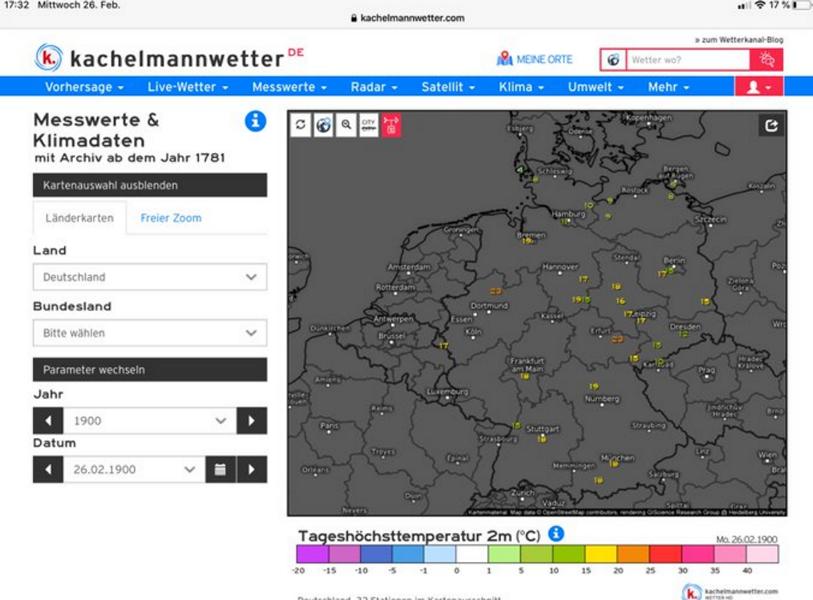813x600 pixels.
Task: Open the calendar date picker
Action: coord(220,469)
